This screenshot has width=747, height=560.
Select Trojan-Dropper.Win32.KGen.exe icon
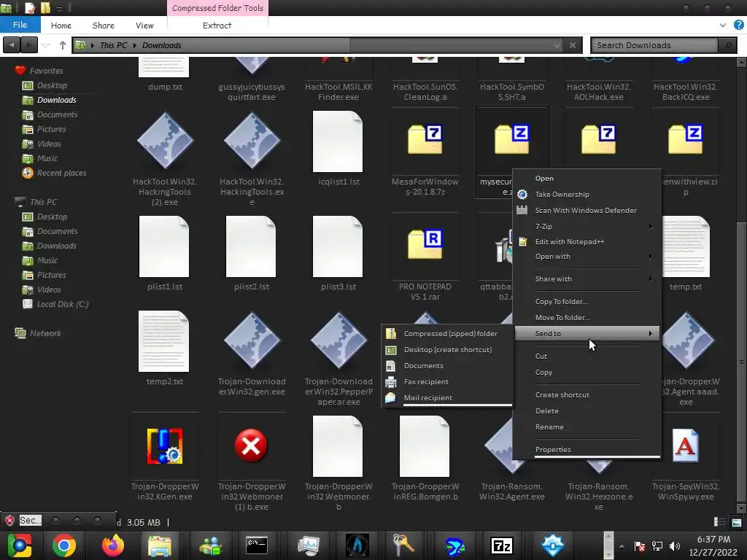coord(165,446)
